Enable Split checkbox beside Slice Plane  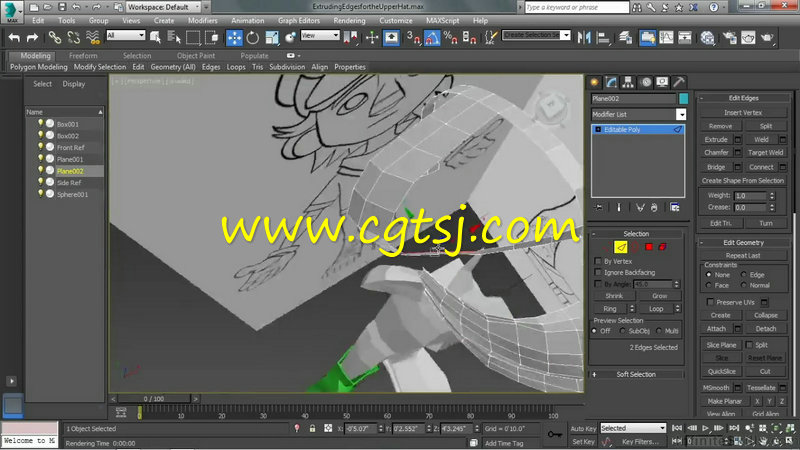pyautogui.click(x=749, y=345)
